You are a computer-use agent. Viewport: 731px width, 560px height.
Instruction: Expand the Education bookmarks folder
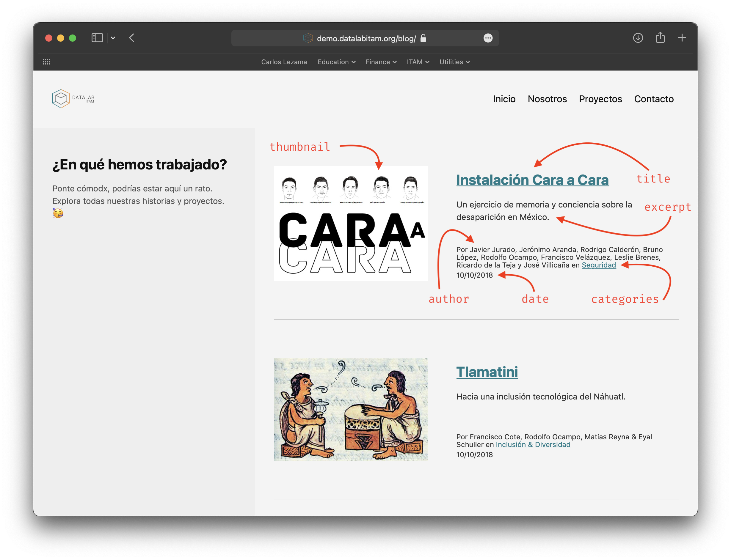tap(336, 62)
